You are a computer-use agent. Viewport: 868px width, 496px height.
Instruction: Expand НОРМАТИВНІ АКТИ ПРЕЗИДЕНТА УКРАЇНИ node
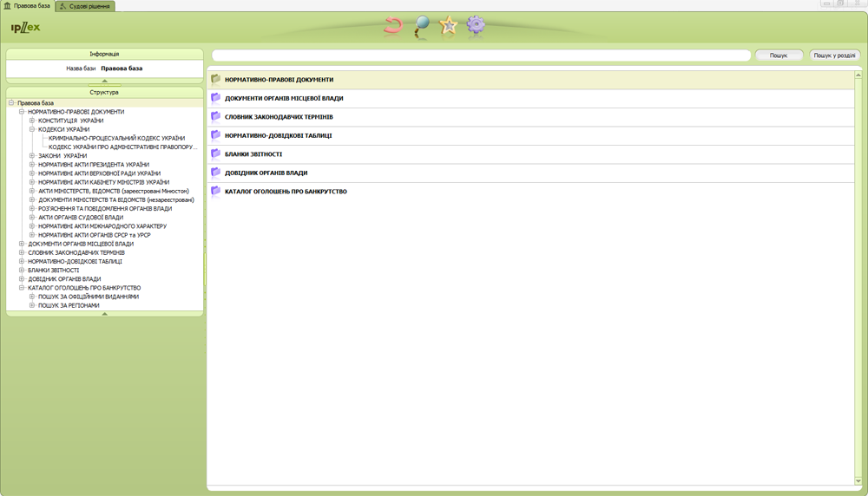[x=32, y=165]
